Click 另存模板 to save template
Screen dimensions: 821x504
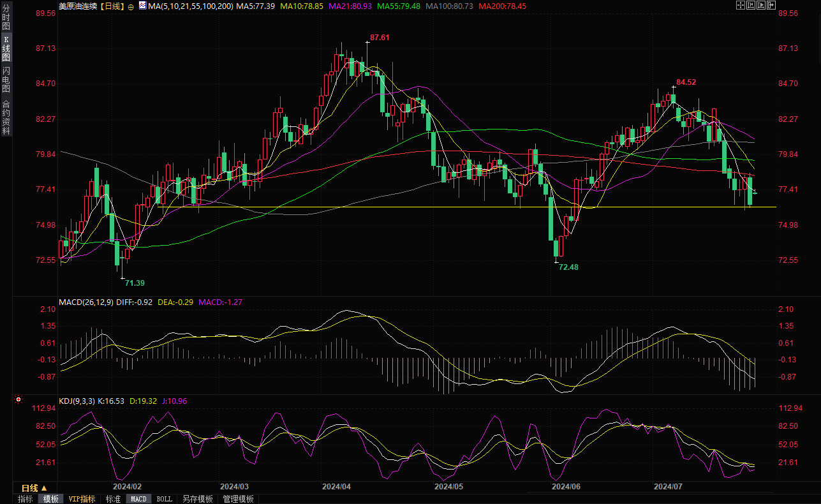[197, 499]
